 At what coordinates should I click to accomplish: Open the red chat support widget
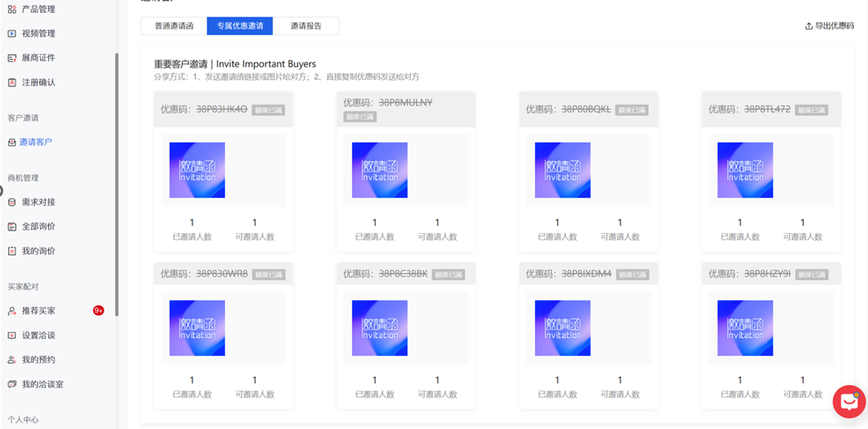(849, 402)
